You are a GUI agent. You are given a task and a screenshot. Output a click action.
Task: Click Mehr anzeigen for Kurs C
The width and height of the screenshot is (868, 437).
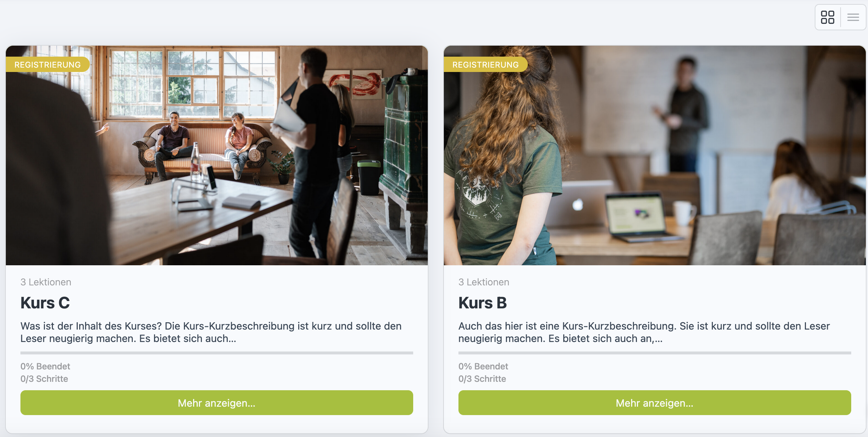(x=217, y=403)
